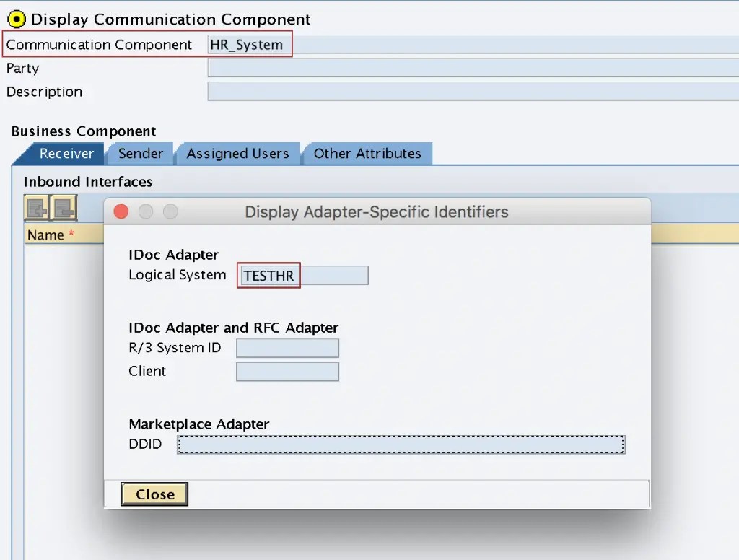This screenshot has width=739, height=560.
Task: Click the DDID field under Marketplace Adapter
Action: tap(401, 444)
